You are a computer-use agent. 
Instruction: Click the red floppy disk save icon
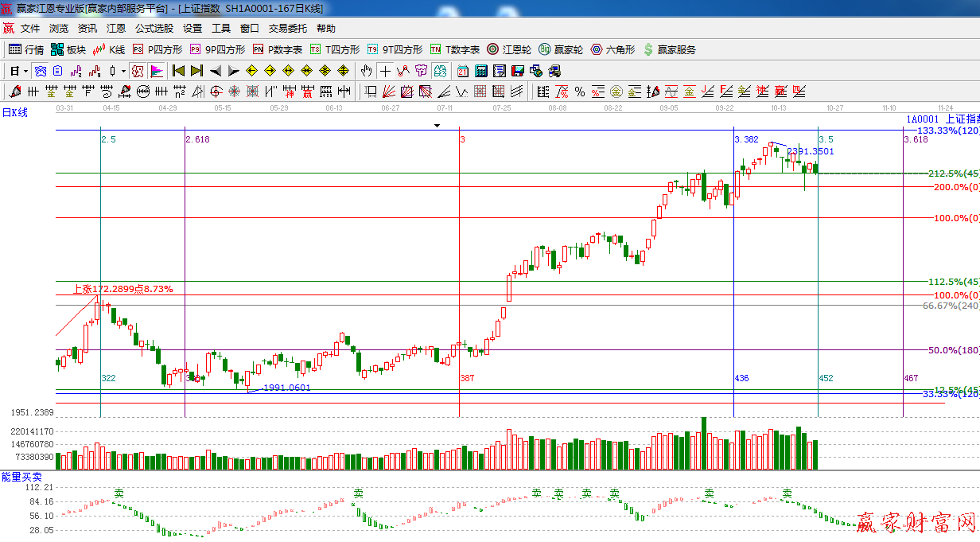click(x=518, y=71)
